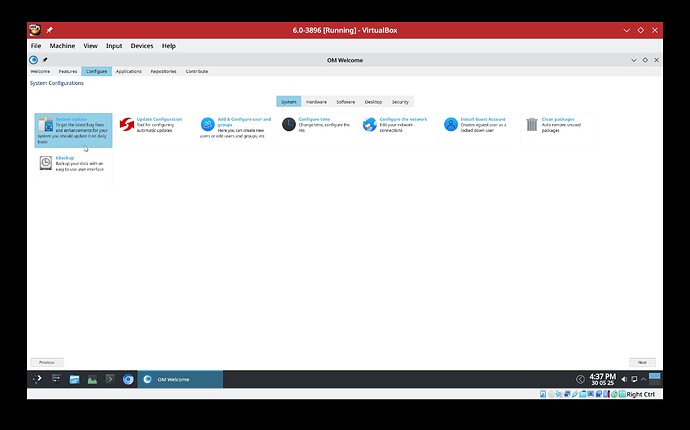The image size is (690, 430).
Task: Click the Right Ctrl host key indicator
Action: [640, 394]
